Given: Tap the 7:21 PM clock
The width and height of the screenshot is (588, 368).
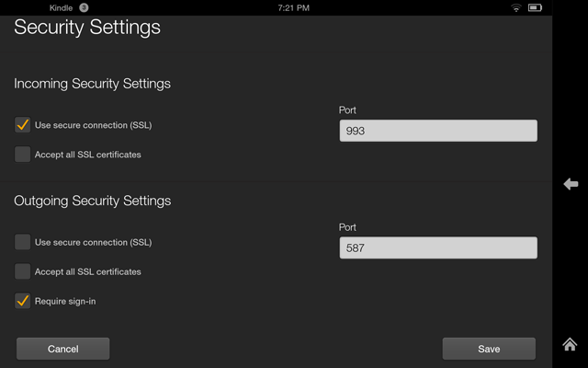Looking at the screenshot, I should [x=293, y=7].
